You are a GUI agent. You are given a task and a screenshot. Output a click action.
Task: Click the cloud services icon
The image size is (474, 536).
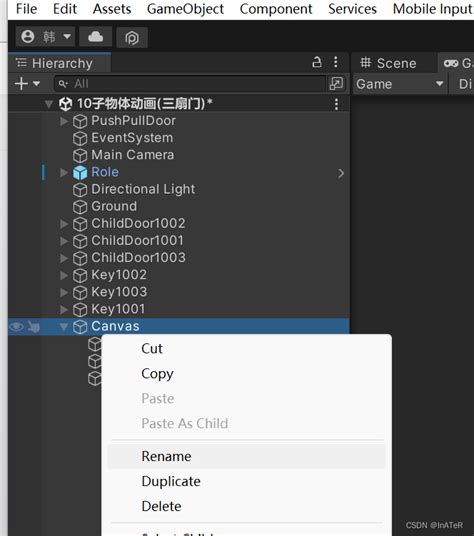coord(95,37)
